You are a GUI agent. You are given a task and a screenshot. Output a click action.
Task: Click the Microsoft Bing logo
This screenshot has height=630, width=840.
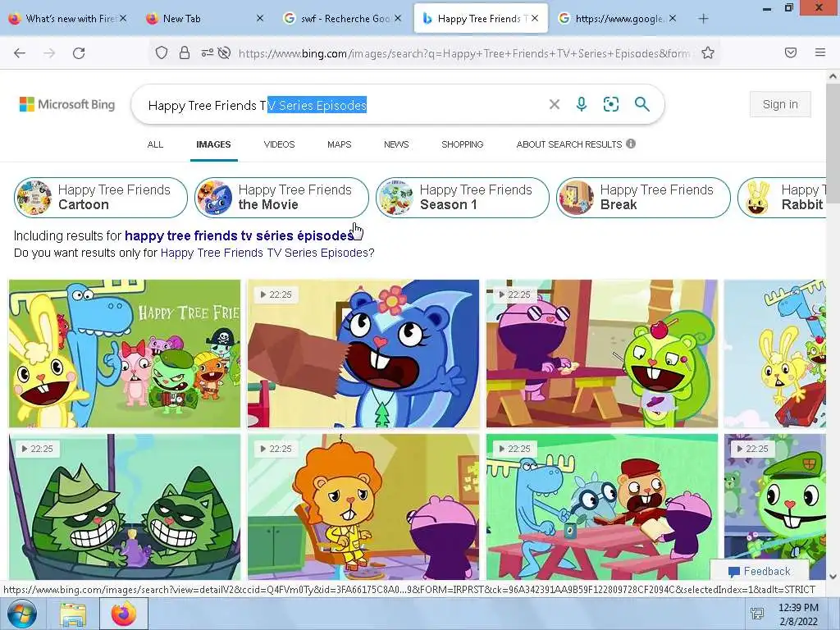[x=67, y=104]
